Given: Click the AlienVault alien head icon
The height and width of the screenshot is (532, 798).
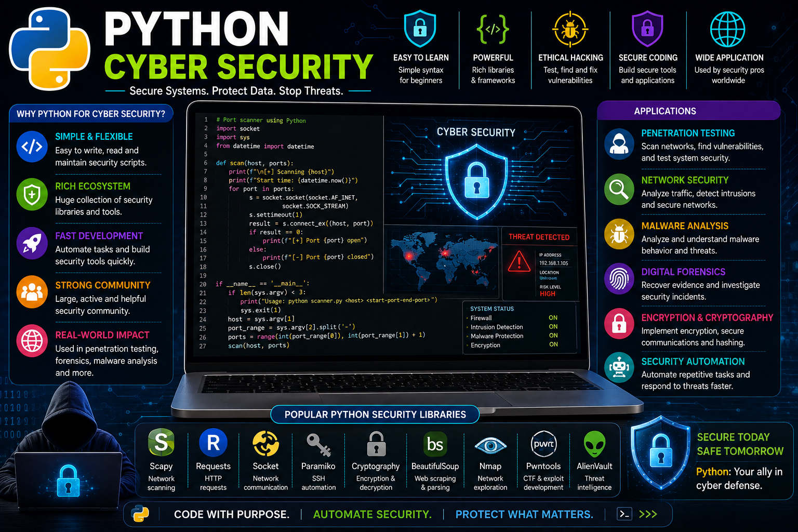Looking at the screenshot, I should click(x=594, y=444).
